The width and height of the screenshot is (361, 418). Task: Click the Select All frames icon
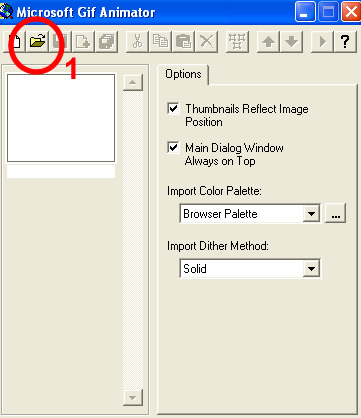tap(237, 42)
